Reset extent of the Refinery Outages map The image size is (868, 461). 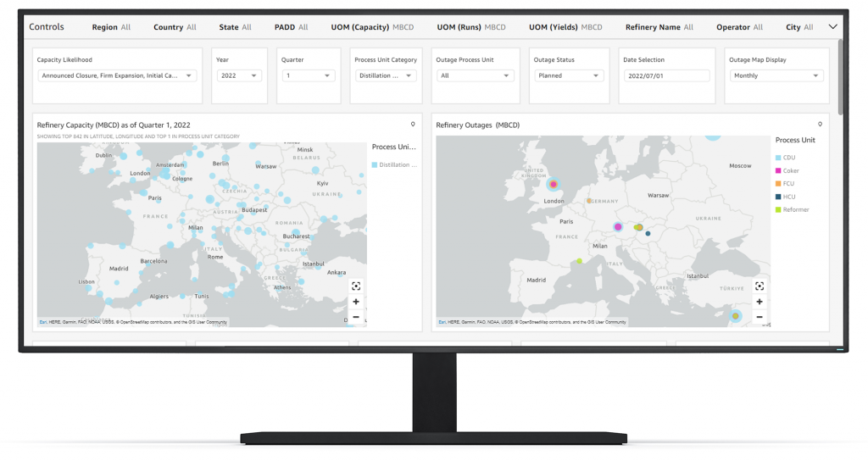click(x=759, y=286)
